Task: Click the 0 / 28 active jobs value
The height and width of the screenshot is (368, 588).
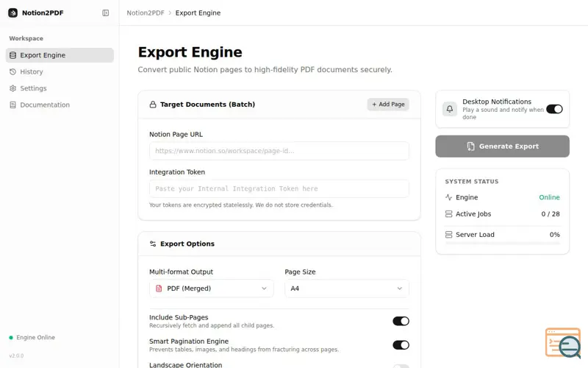Action: (x=551, y=213)
